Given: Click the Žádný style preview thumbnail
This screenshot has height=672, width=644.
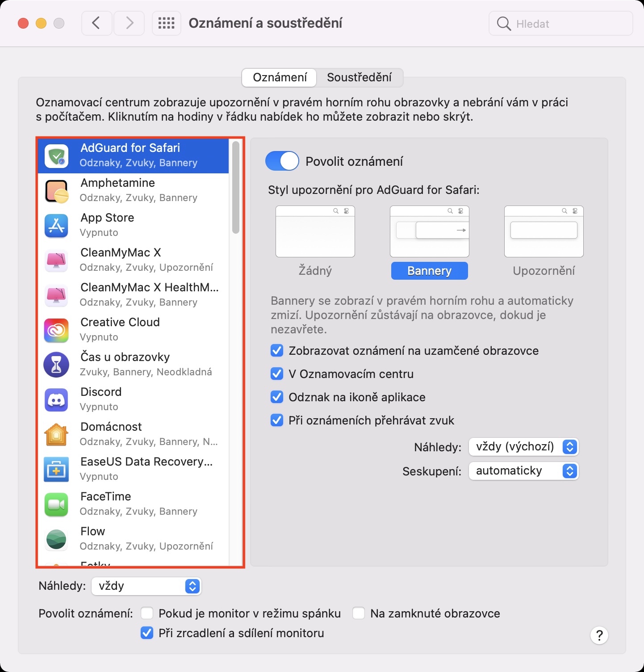Looking at the screenshot, I should (x=315, y=231).
